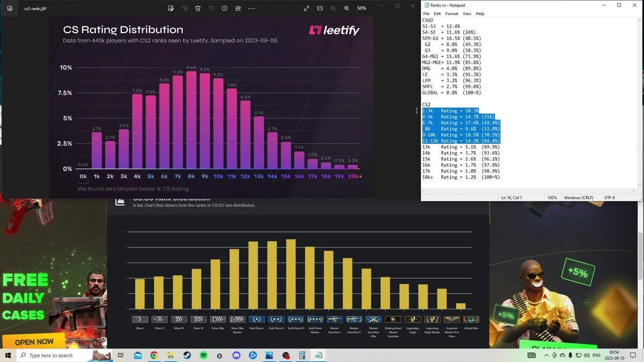Open Discord from taskbar
Screen dimensions: 644x362
tap(236, 355)
